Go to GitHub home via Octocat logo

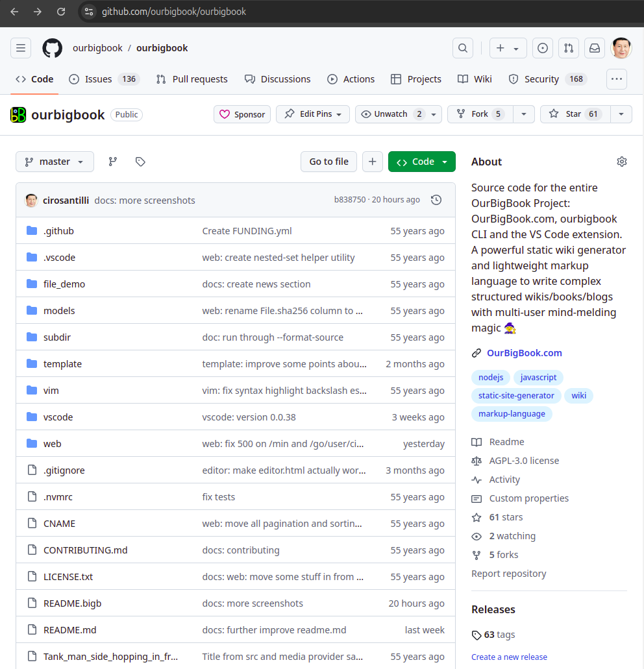click(x=52, y=48)
